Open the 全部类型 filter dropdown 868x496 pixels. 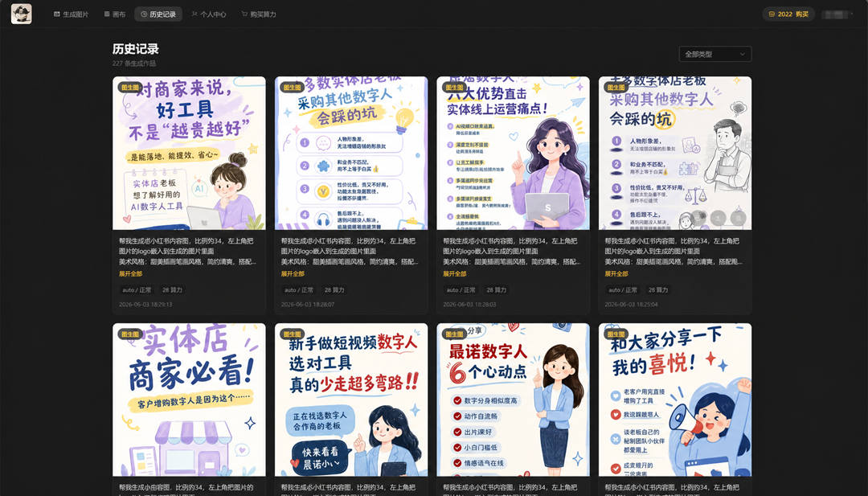click(715, 54)
